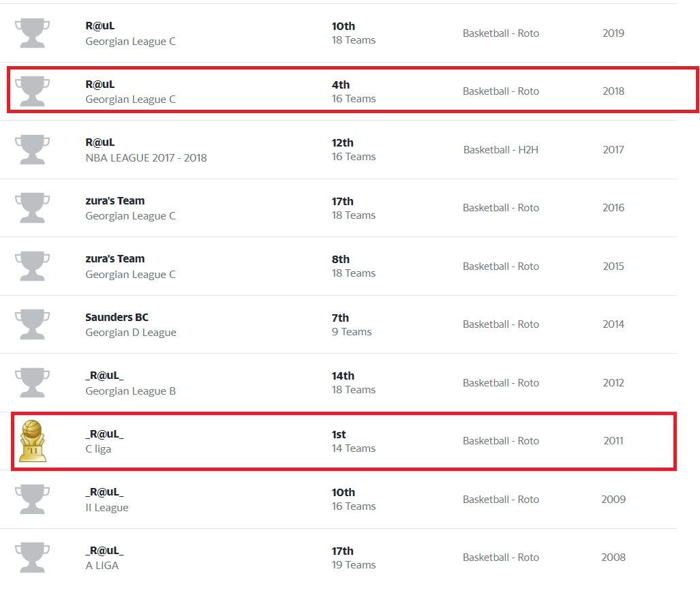Click the gray trophy in 2015 row

32,266
